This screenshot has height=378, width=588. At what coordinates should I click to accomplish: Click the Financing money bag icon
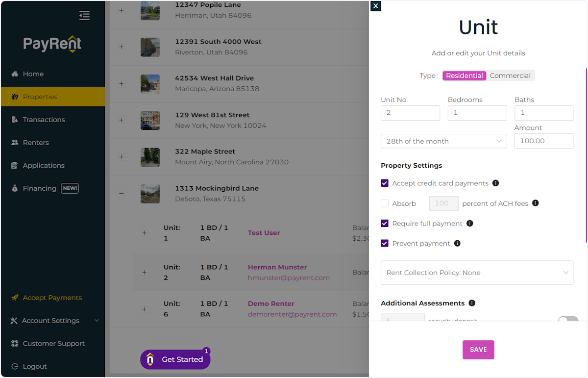click(x=15, y=188)
